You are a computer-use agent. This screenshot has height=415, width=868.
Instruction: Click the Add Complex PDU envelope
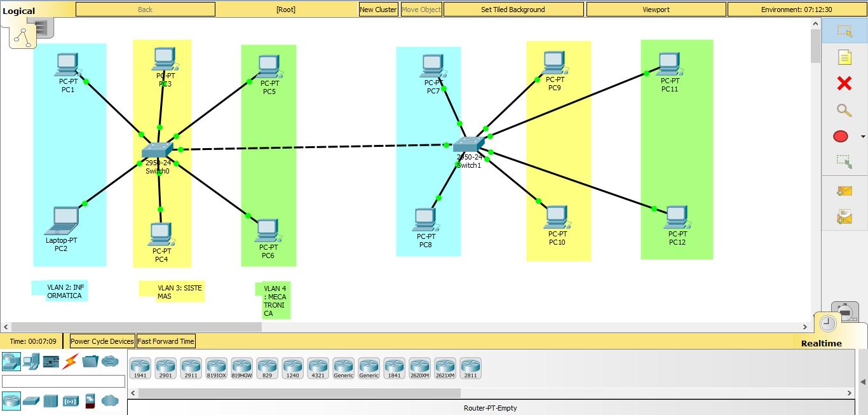click(x=844, y=217)
